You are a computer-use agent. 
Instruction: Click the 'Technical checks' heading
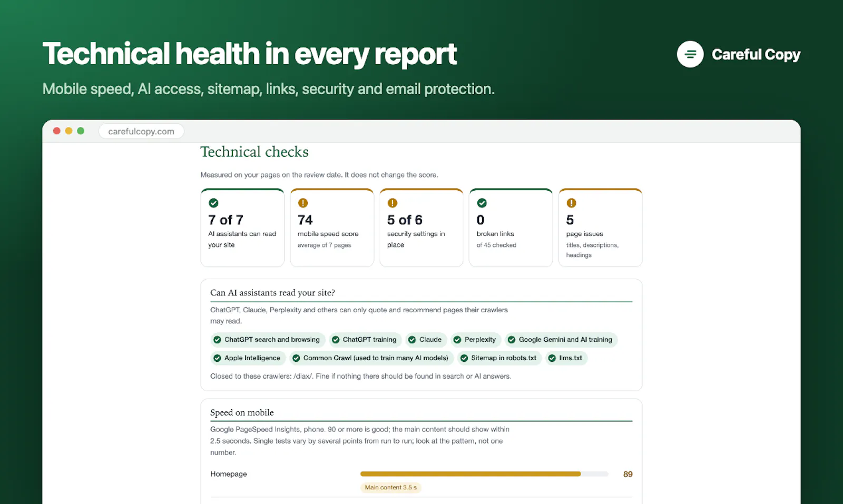point(254,152)
